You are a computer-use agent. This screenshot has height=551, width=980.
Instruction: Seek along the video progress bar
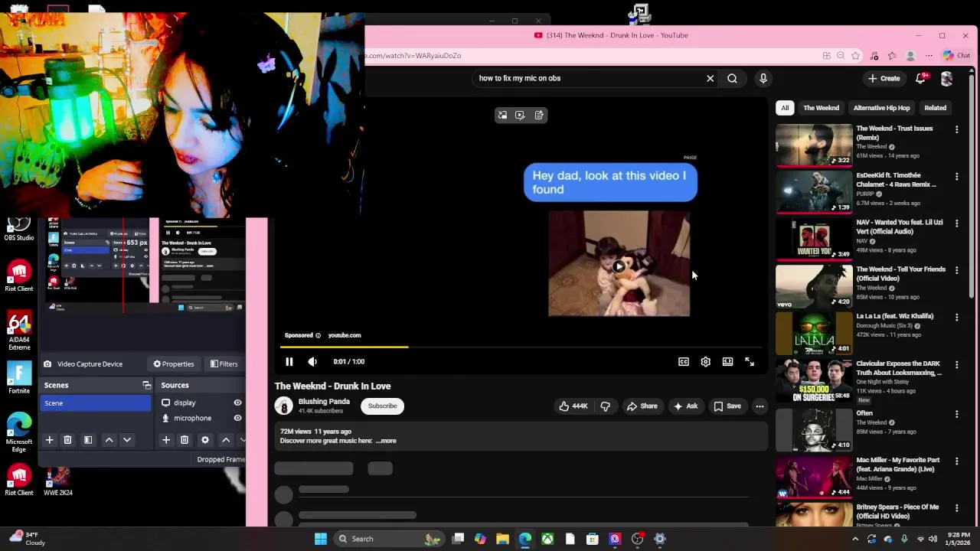click(521, 347)
